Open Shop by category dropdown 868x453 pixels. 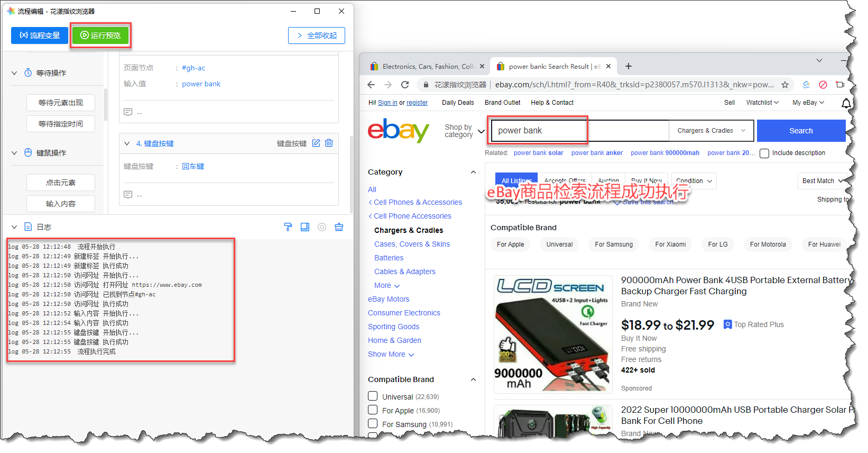(x=465, y=131)
